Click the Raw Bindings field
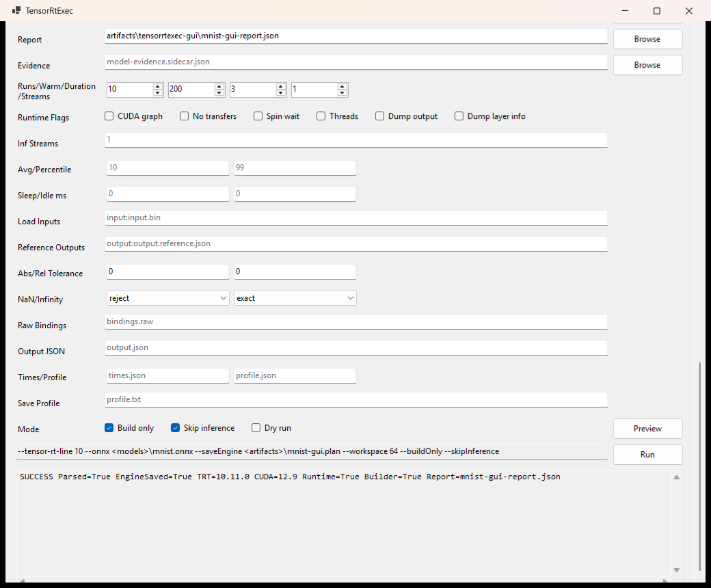Screen dimensions: 711x588 click(356, 322)
